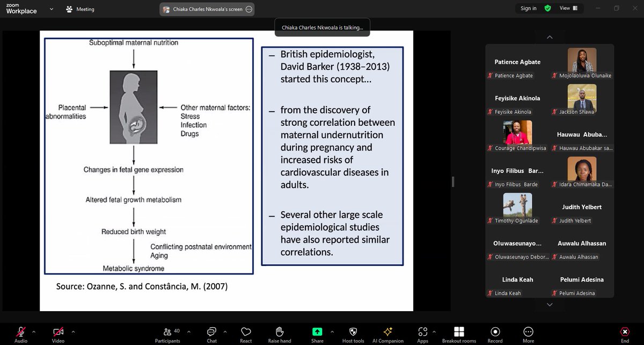Select Pelumi Adesina's tile
The height and width of the screenshot is (345, 644).
tap(582, 281)
